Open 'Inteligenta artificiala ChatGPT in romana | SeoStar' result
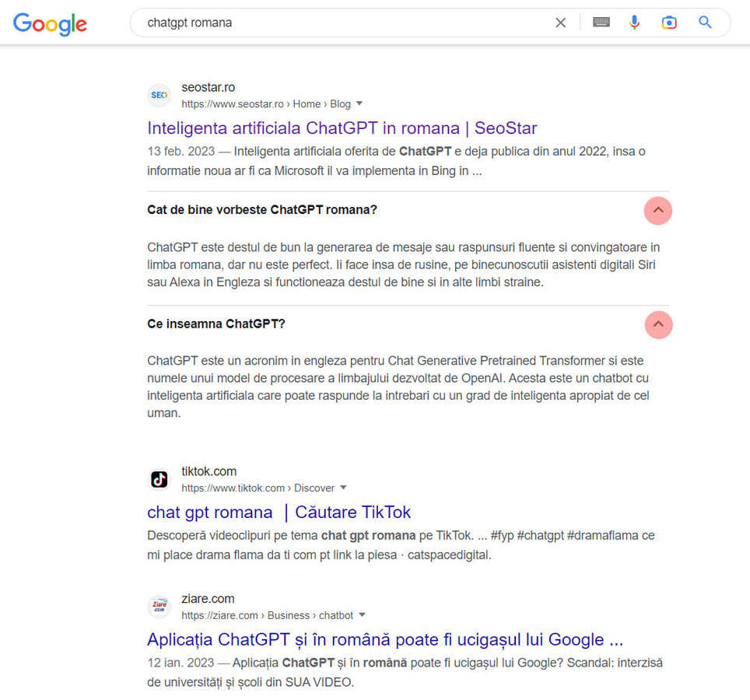 click(342, 128)
